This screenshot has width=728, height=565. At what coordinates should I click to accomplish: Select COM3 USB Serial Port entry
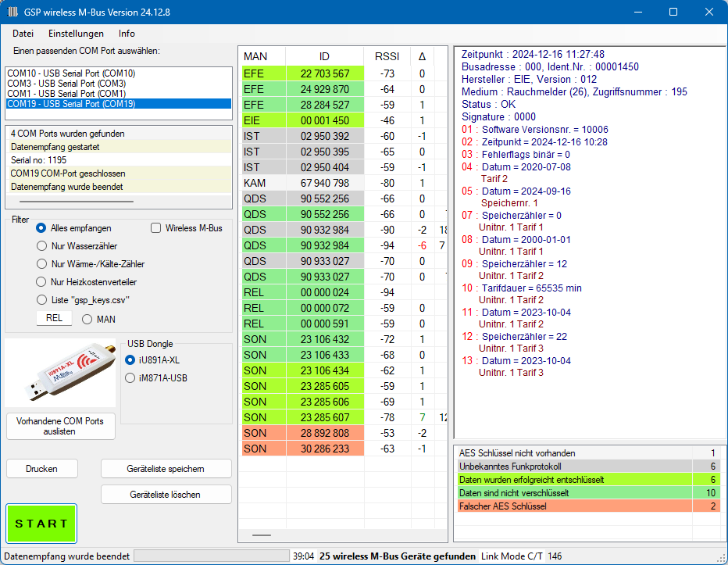(66, 84)
